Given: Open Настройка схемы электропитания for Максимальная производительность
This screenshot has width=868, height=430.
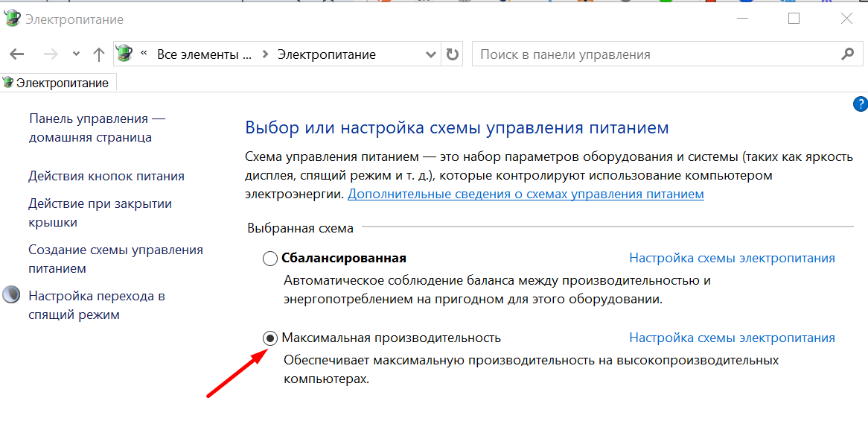Looking at the screenshot, I should coord(732,337).
